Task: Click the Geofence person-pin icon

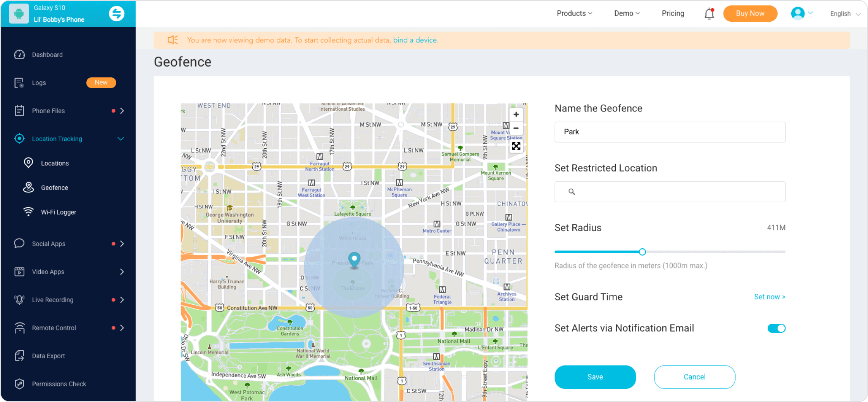Action: pyautogui.click(x=28, y=187)
